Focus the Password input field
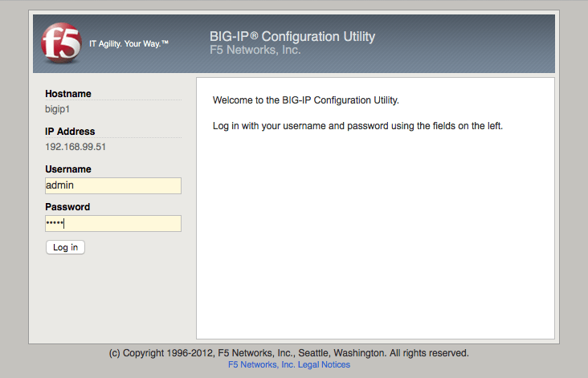The width and height of the screenshot is (588, 378). pos(113,224)
